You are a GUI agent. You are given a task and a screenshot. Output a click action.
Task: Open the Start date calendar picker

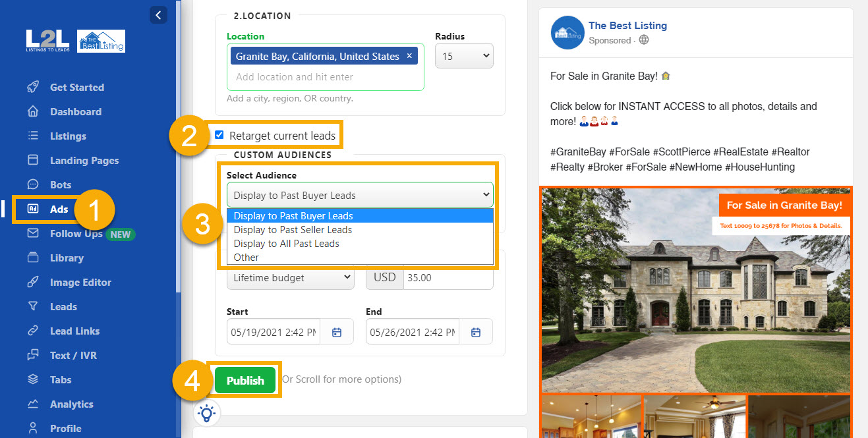click(337, 332)
